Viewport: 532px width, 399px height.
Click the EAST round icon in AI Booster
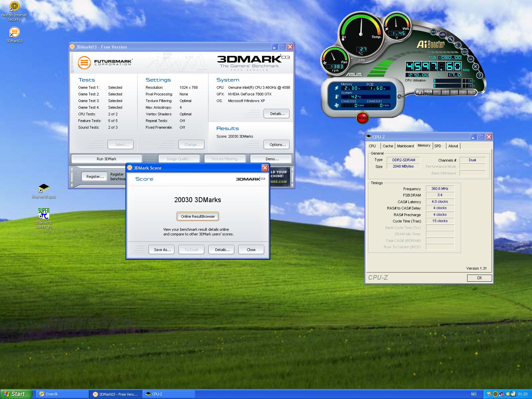[x=433, y=32]
